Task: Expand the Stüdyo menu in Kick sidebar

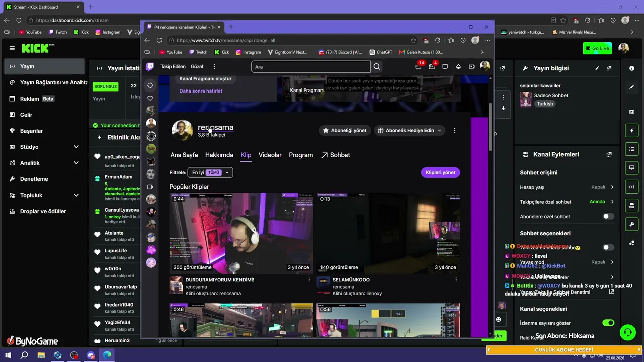Action: coord(76,147)
